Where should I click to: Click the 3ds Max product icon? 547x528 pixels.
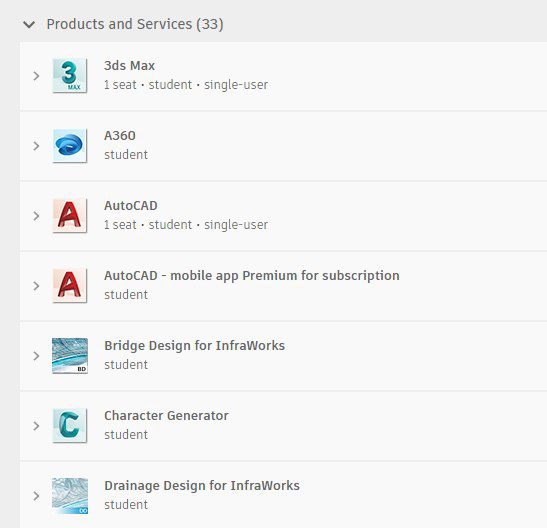[69, 76]
